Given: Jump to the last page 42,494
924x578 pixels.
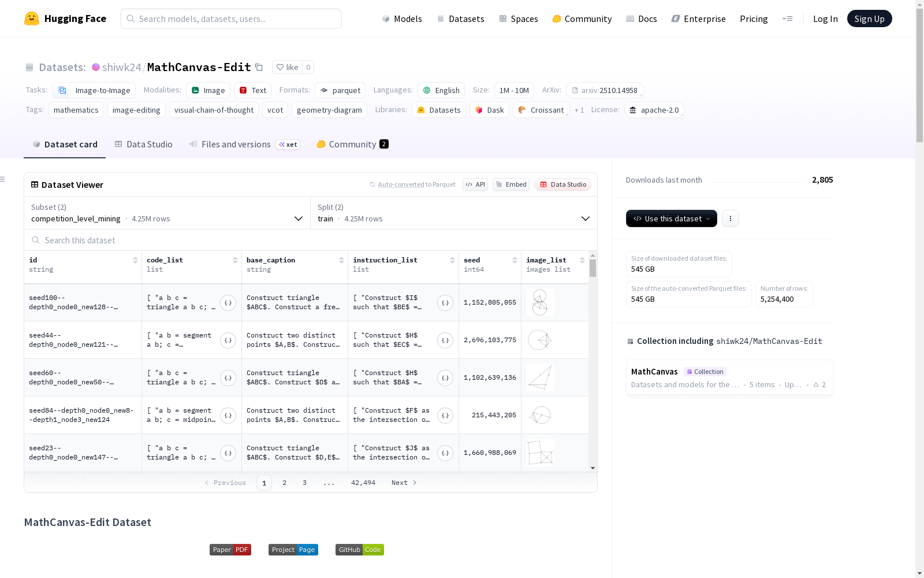Looking at the screenshot, I should point(363,483).
